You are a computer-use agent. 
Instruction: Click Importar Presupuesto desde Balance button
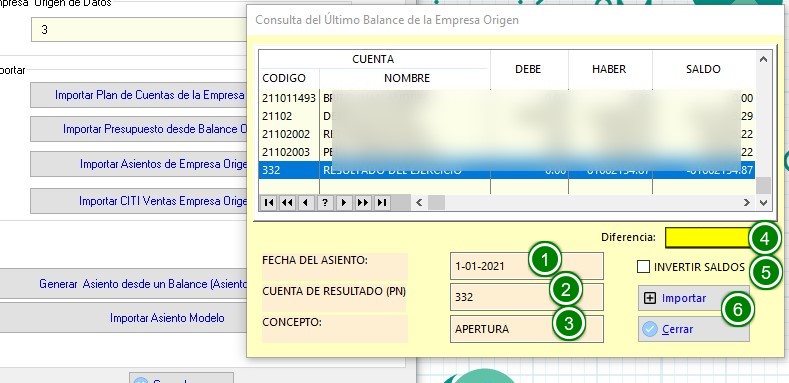pyautogui.click(x=139, y=129)
